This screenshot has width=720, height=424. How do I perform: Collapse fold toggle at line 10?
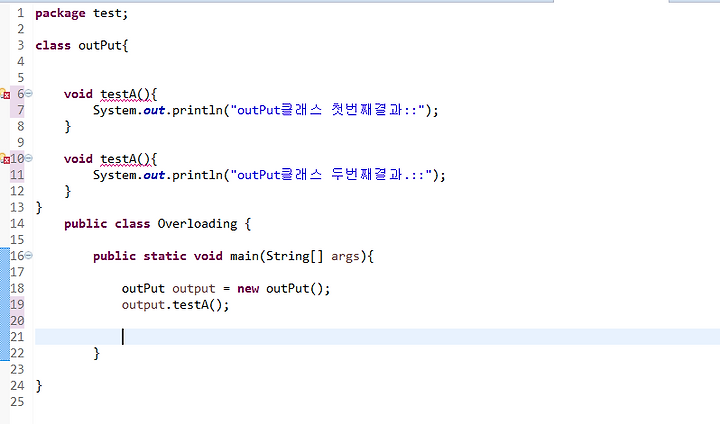(29, 158)
